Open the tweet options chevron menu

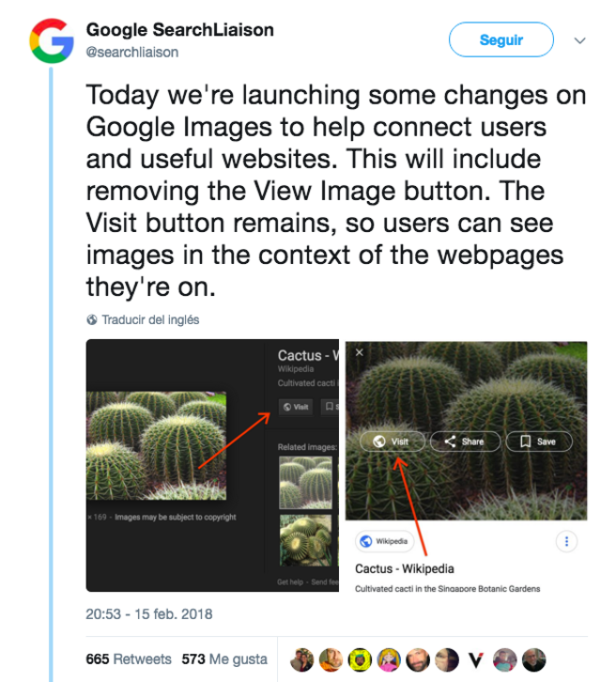pos(580,40)
